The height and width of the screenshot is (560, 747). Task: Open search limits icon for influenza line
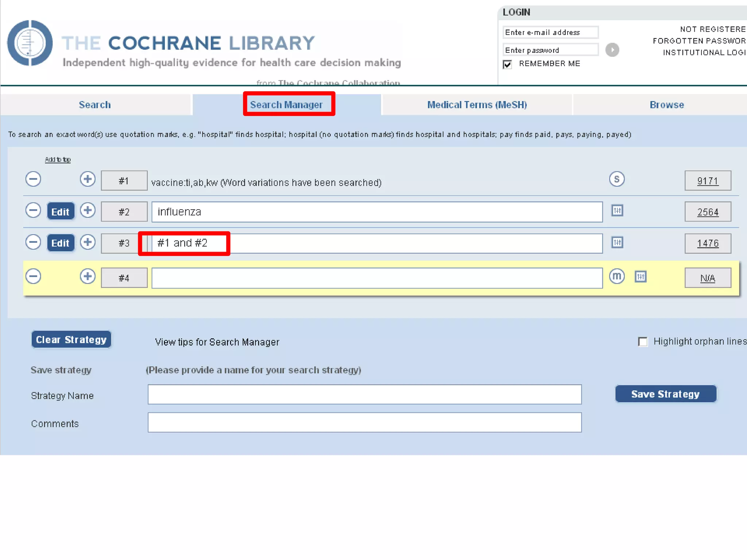pos(617,210)
